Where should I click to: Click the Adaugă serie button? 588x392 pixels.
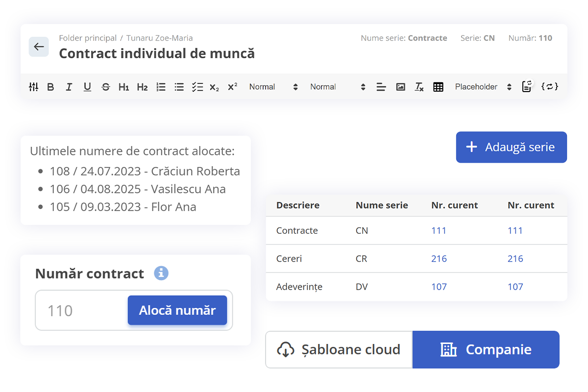[512, 147]
